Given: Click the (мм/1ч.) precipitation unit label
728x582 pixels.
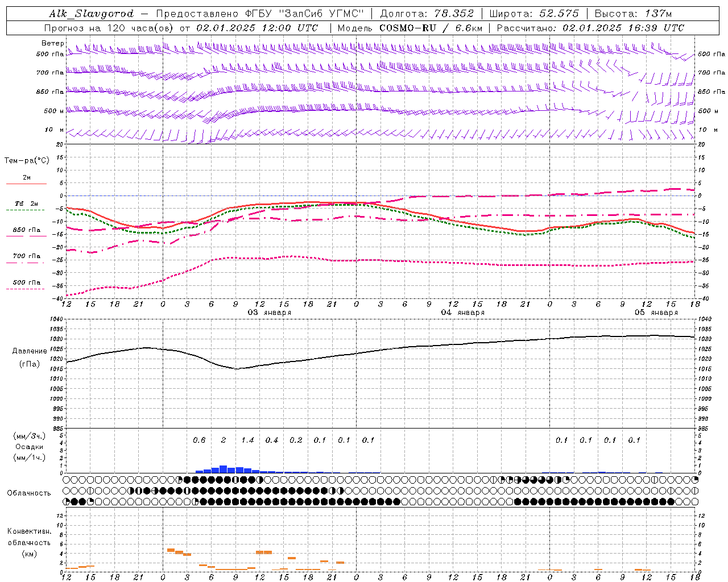Looking at the screenshot, I should [x=30, y=458].
